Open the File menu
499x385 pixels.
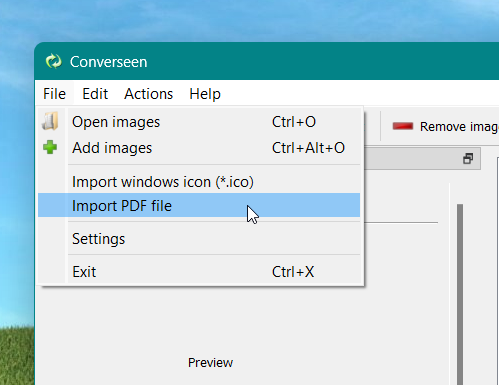click(54, 94)
